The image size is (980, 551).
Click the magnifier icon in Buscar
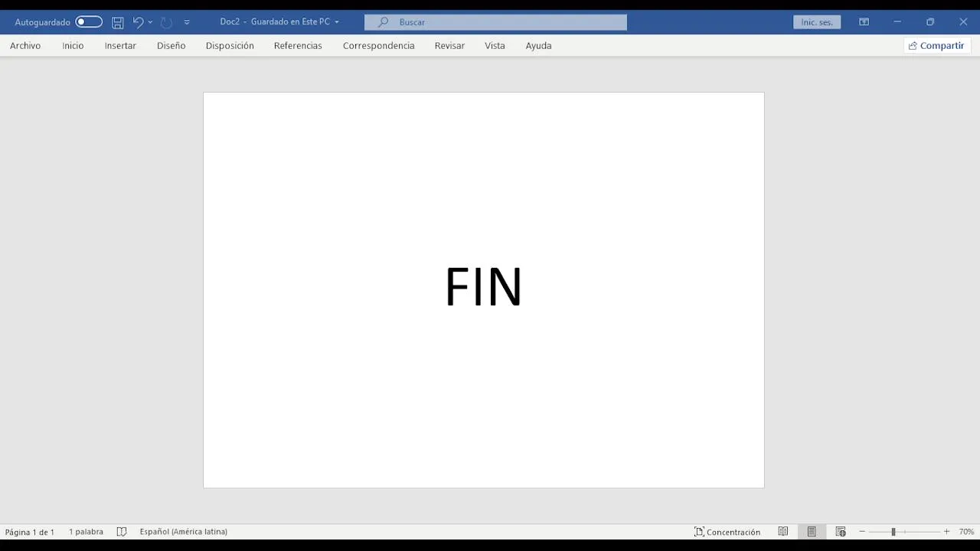(383, 22)
